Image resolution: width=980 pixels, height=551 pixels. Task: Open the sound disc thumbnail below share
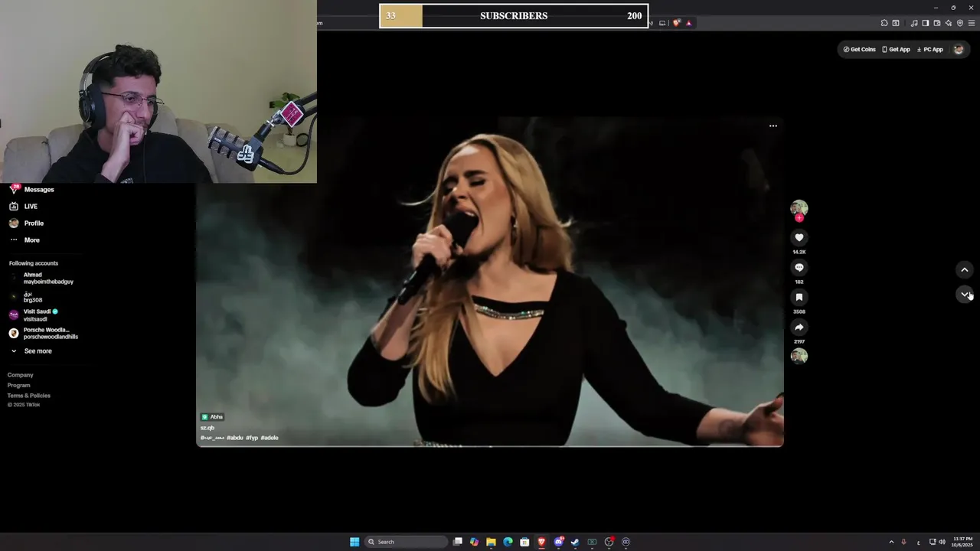[799, 356]
